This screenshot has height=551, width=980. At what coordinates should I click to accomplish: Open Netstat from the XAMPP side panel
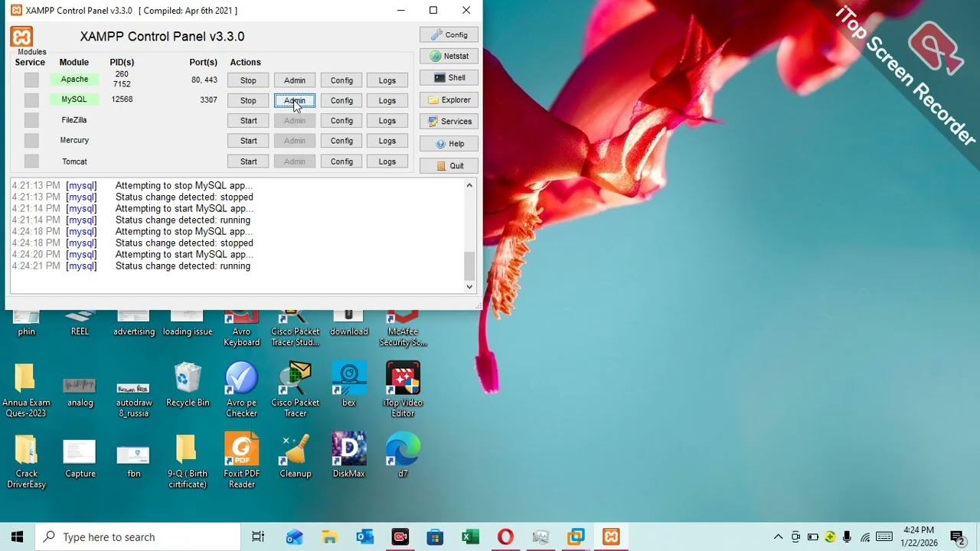click(449, 56)
